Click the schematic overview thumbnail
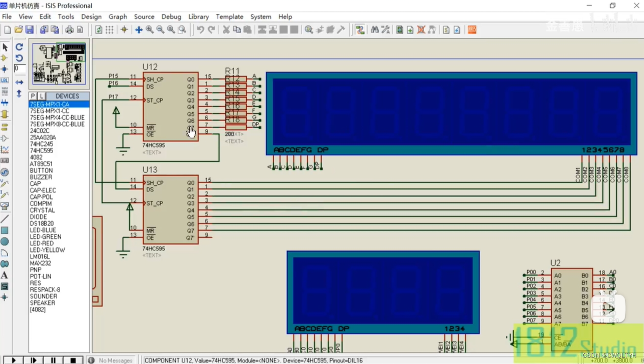644x364 pixels. [59, 64]
